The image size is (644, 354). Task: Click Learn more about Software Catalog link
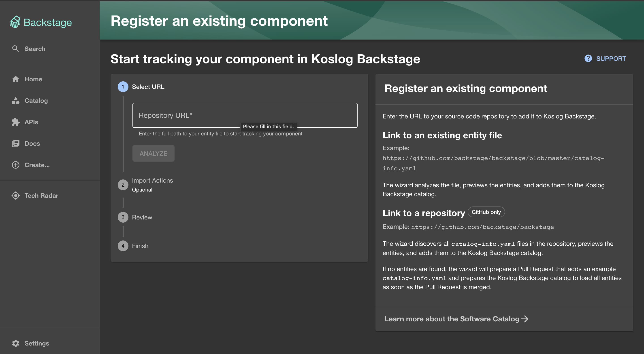tap(456, 318)
